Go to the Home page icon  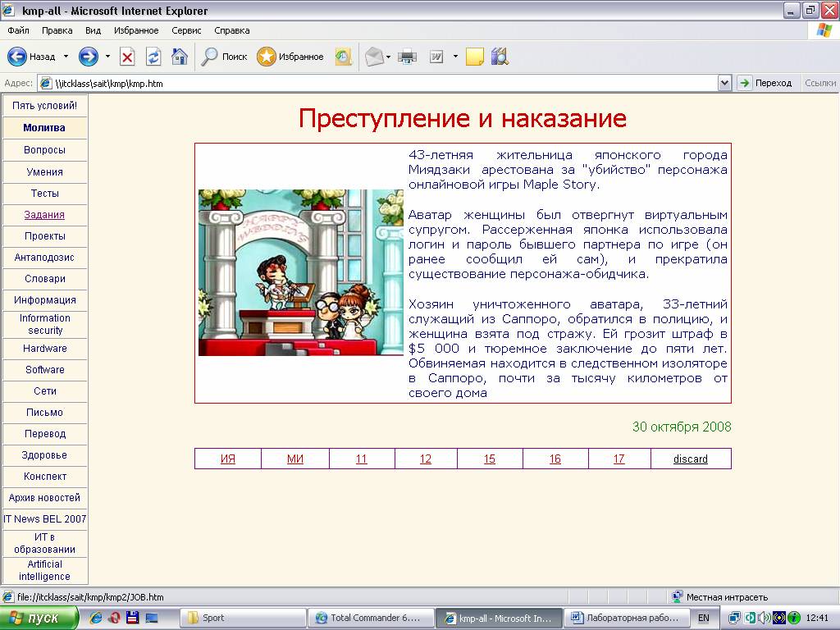pyautogui.click(x=180, y=57)
